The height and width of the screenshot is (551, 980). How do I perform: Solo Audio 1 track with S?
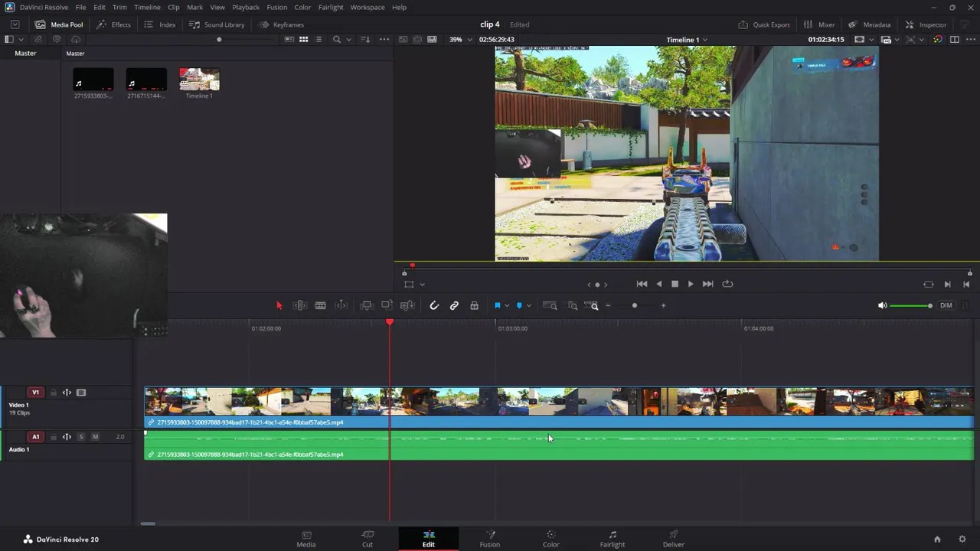80,437
